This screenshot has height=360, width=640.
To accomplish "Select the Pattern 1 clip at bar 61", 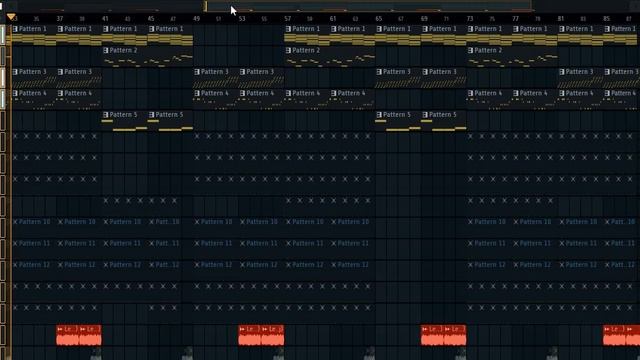I will click(x=353, y=35).
